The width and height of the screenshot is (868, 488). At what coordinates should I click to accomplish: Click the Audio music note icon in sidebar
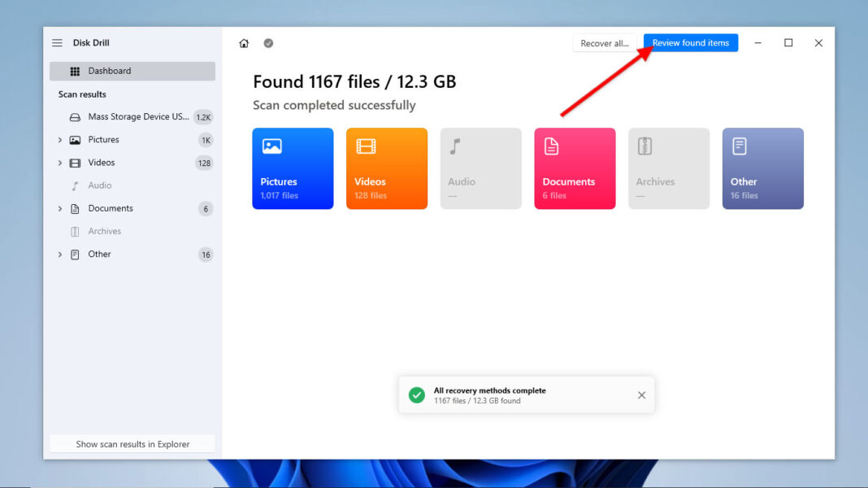coord(75,185)
